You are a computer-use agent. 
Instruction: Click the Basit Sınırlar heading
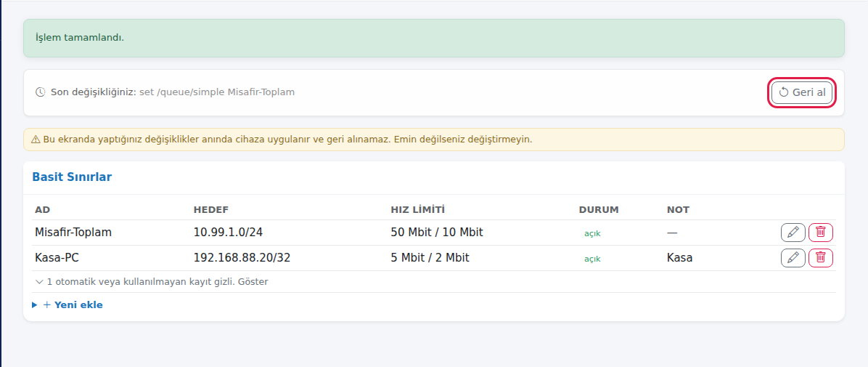72,177
